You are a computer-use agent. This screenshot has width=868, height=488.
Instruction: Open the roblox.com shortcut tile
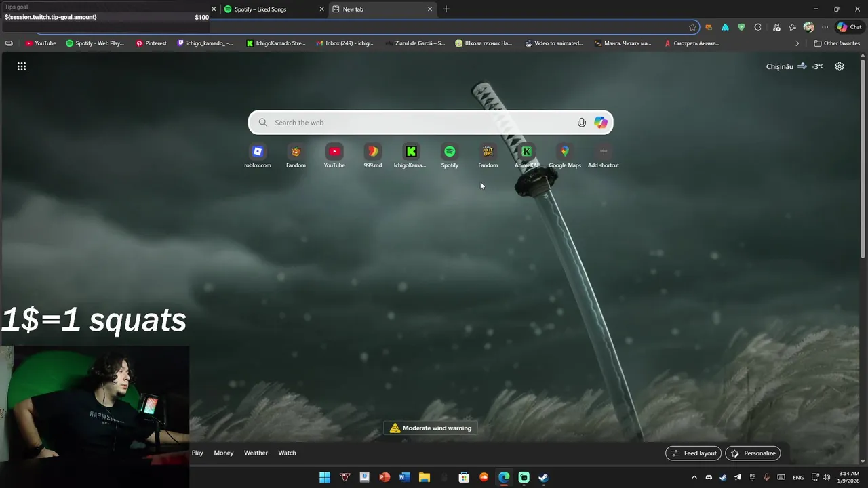(x=258, y=156)
